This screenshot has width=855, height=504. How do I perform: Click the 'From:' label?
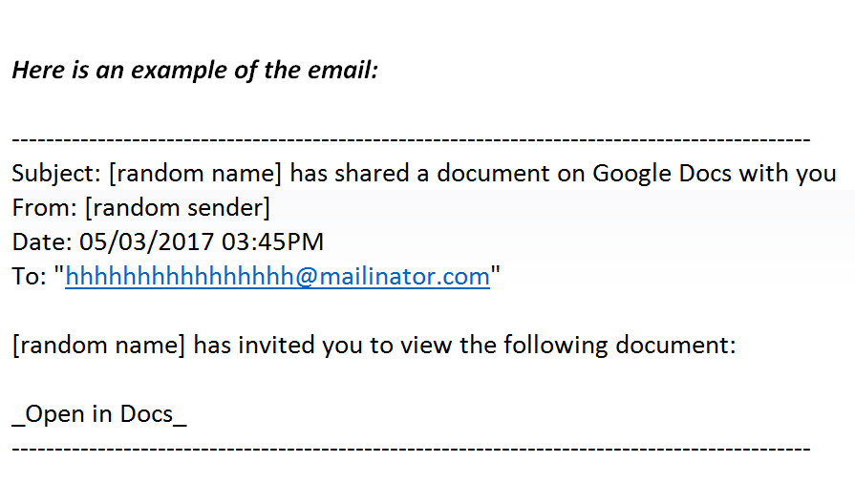point(45,207)
